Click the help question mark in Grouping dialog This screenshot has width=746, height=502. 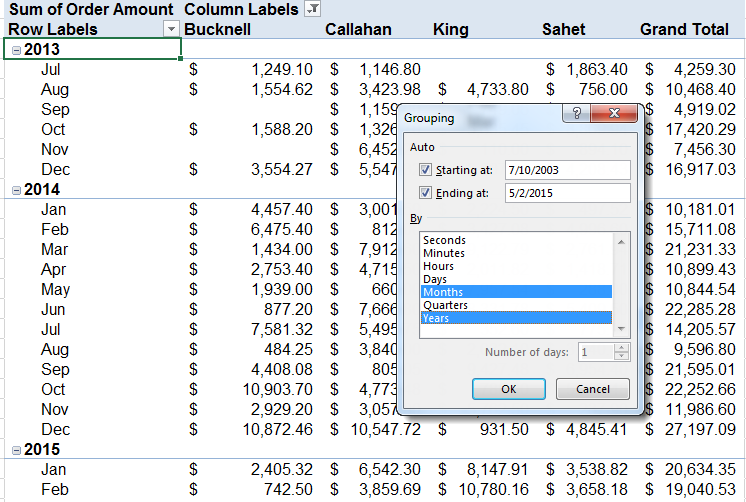coord(577,116)
